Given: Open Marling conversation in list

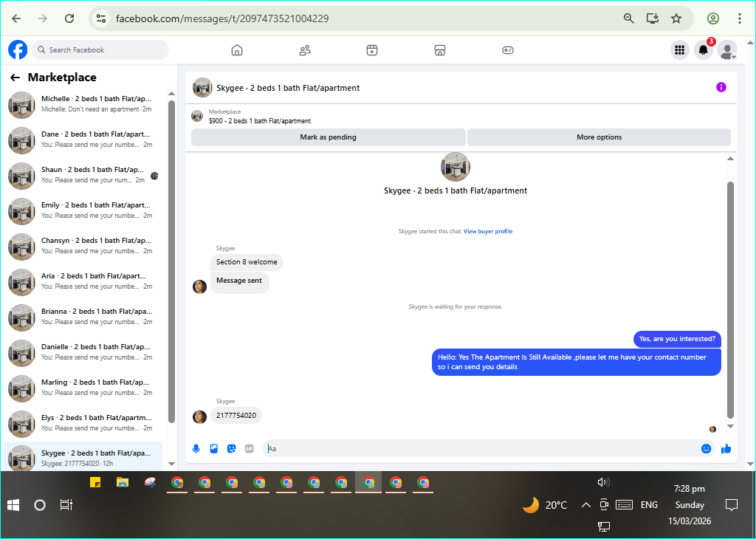Looking at the screenshot, I should click(83, 388).
